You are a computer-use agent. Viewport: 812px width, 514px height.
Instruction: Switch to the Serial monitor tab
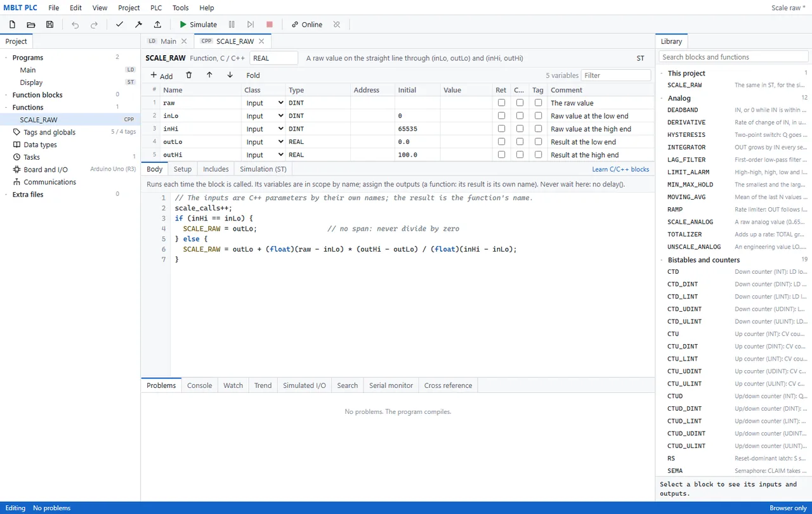[391, 385]
